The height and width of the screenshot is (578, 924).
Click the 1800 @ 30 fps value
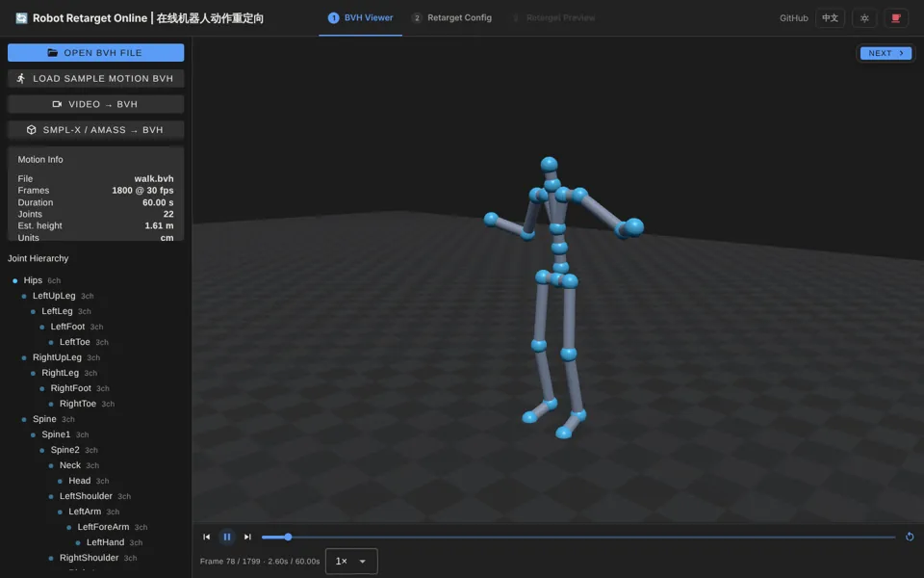tap(142, 190)
